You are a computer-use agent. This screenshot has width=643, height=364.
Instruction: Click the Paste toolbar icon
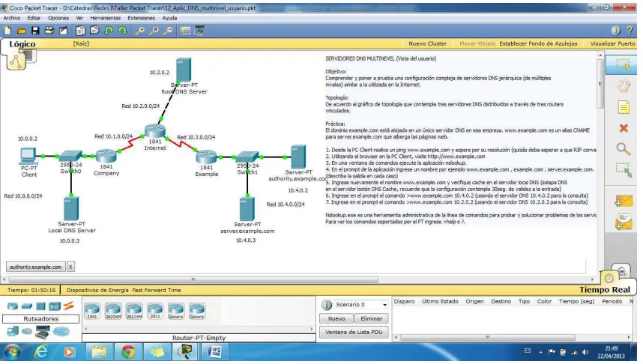coord(94,31)
